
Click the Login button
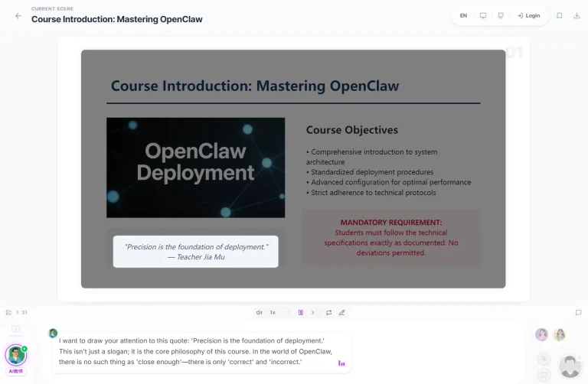pyautogui.click(x=528, y=15)
